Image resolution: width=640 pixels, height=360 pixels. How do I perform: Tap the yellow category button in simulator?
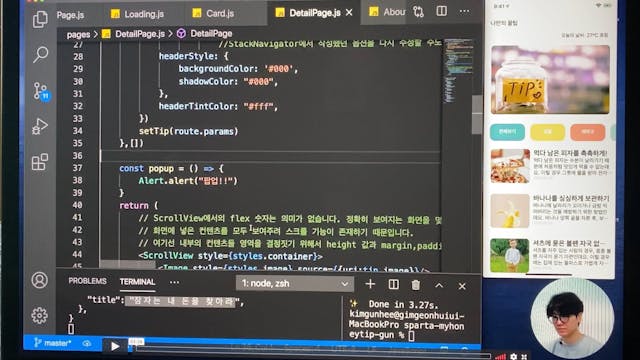[547, 132]
